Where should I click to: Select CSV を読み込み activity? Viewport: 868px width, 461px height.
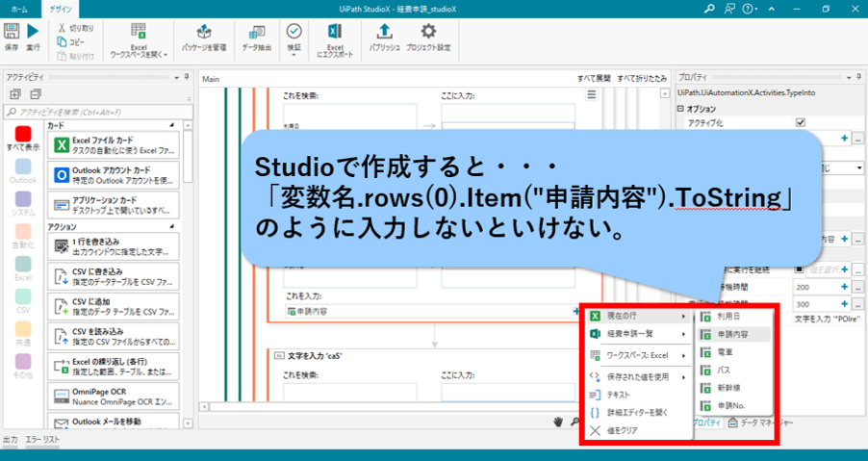[x=114, y=337]
